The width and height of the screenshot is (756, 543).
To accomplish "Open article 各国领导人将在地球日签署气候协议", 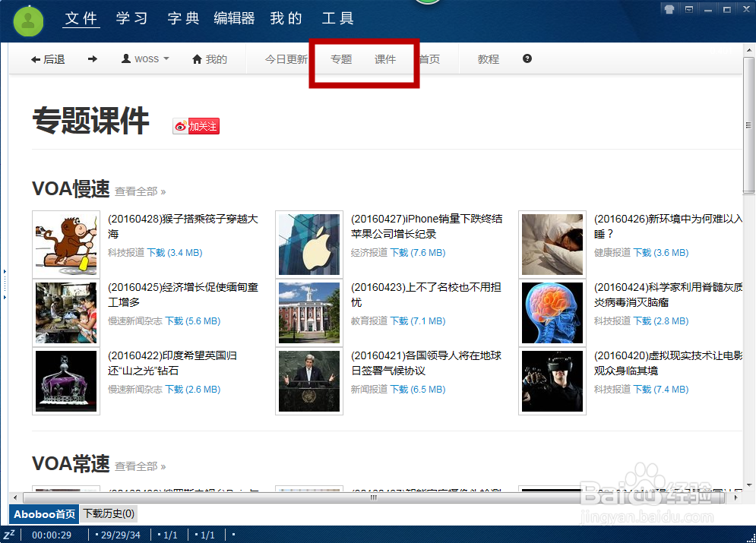I will (426, 363).
